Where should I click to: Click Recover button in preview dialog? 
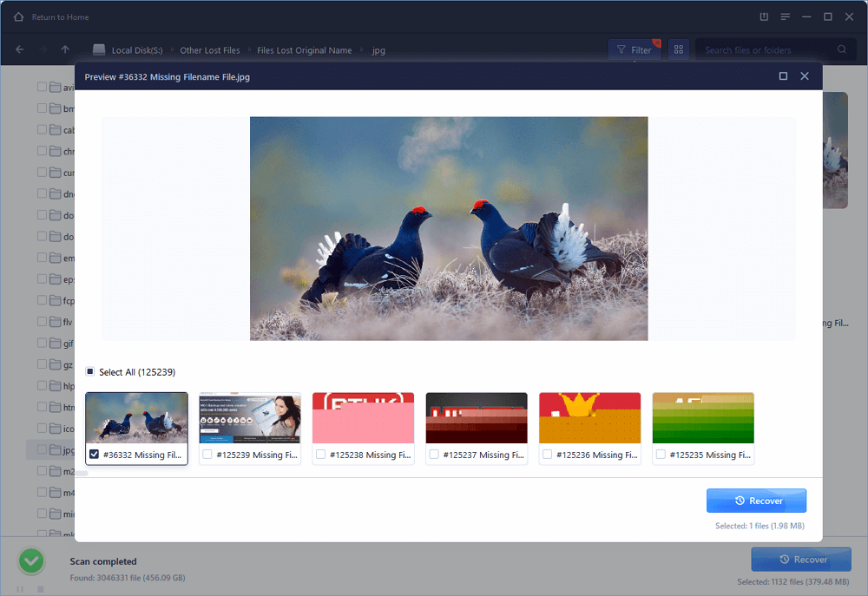[x=756, y=501]
